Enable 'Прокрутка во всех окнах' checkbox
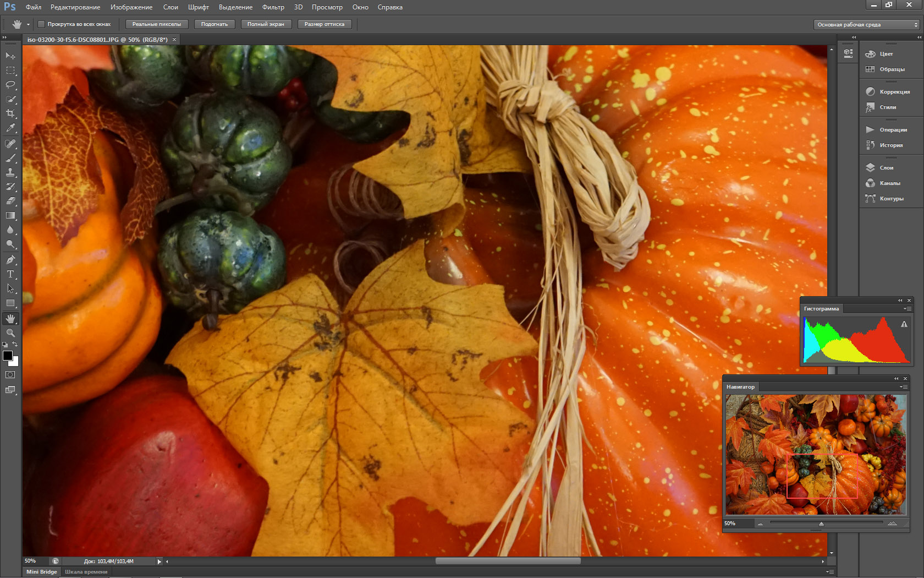The image size is (924, 578). [41, 24]
